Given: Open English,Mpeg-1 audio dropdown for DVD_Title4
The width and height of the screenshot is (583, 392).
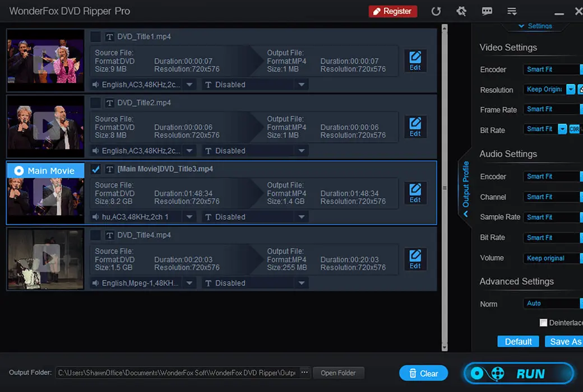Looking at the screenshot, I should tap(189, 283).
